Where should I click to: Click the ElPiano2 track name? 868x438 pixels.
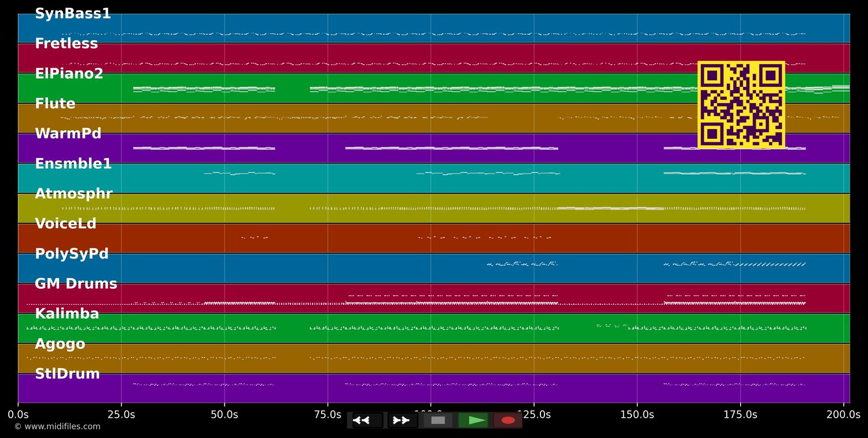click(x=69, y=74)
